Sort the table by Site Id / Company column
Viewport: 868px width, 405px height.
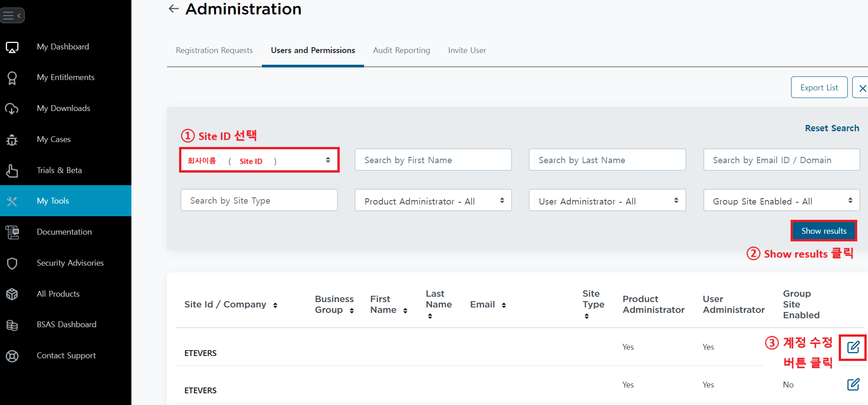[275, 305]
